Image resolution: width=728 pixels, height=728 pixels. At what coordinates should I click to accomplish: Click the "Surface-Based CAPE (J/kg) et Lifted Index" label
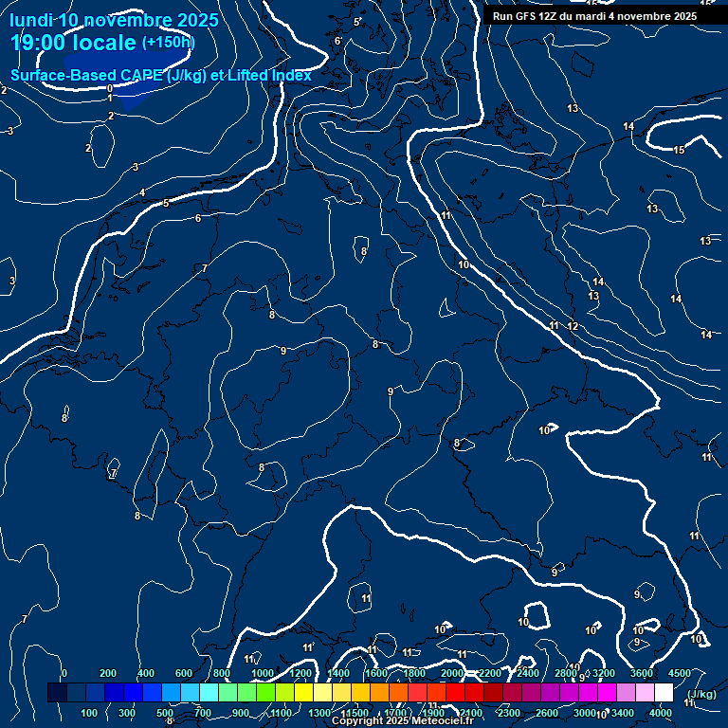click(161, 75)
